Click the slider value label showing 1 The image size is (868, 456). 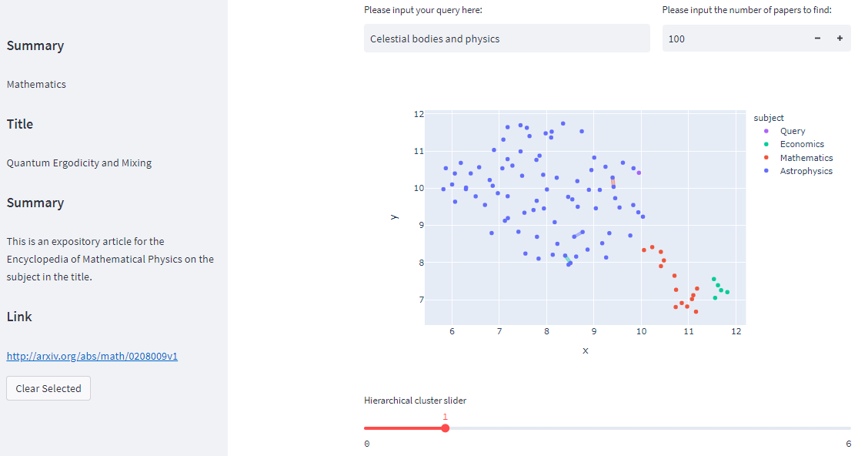click(x=445, y=416)
